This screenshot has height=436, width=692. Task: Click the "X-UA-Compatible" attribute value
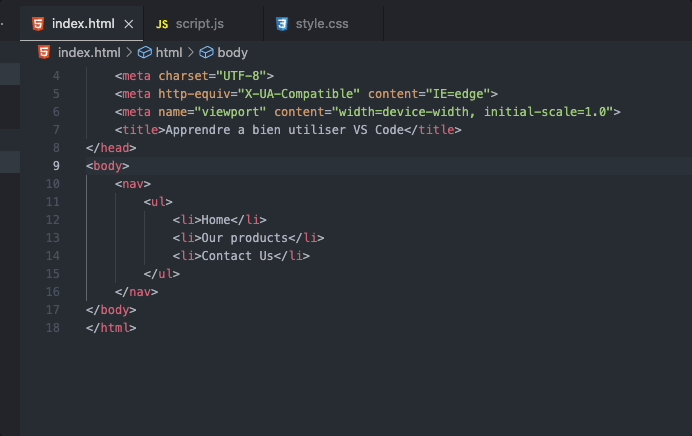coord(299,94)
